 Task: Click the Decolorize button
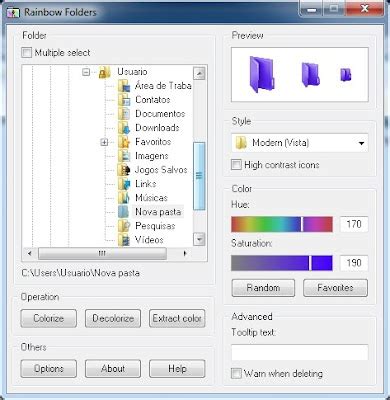pyautogui.click(x=113, y=318)
